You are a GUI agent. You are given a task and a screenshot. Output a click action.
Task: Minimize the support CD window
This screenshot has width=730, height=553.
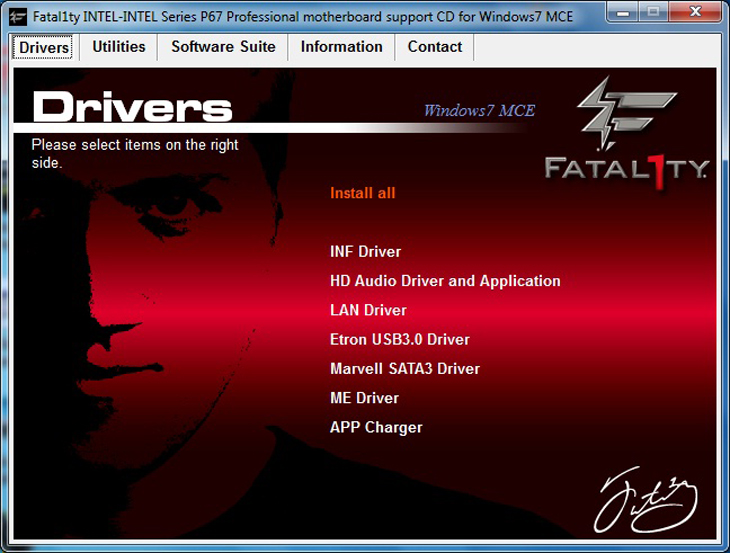point(623,13)
